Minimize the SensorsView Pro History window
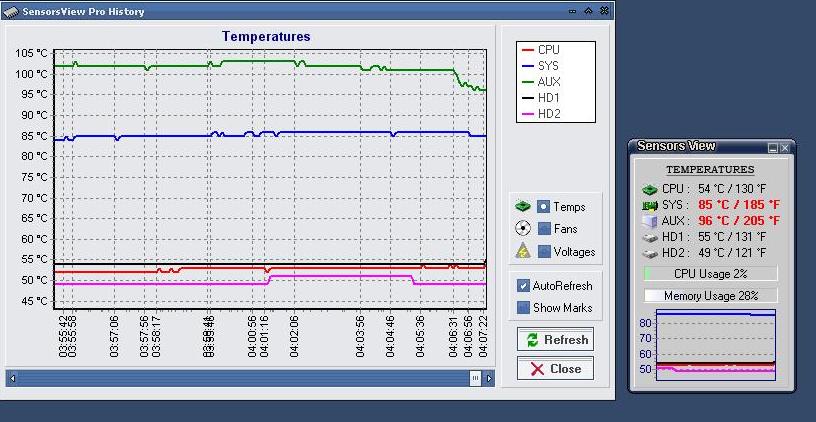Screen dimensions: 816x422 pos(572,11)
